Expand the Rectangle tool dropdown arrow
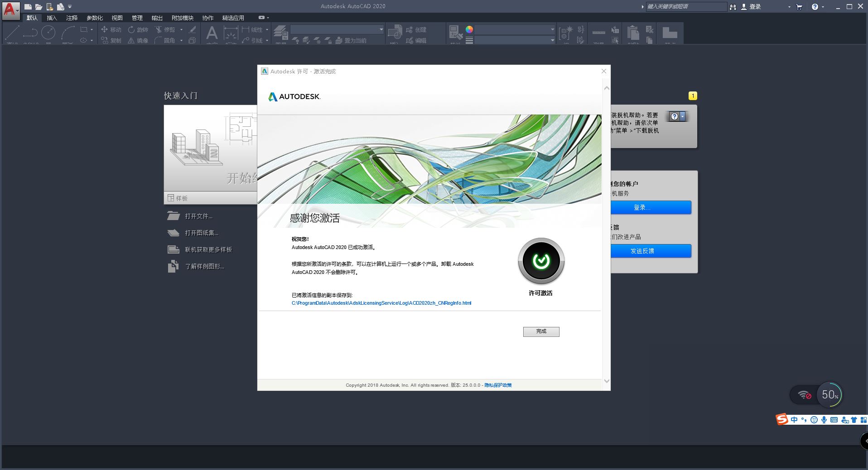Screen dimensions: 868x470 pos(92,29)
